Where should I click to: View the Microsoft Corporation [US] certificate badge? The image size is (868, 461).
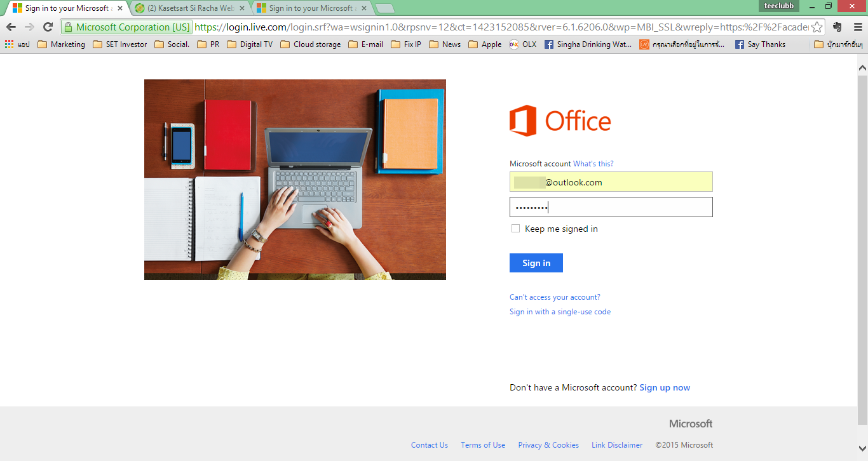[x=126, y=27]
